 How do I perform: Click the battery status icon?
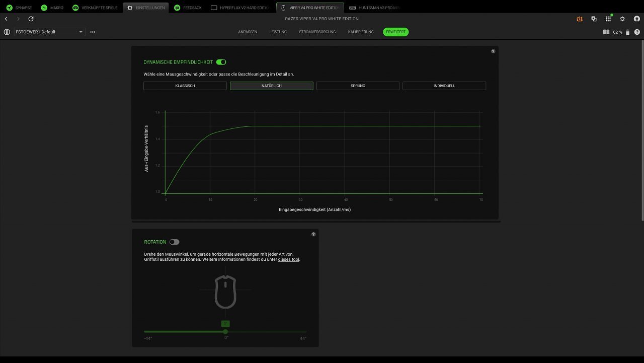[x=627, y=32]
